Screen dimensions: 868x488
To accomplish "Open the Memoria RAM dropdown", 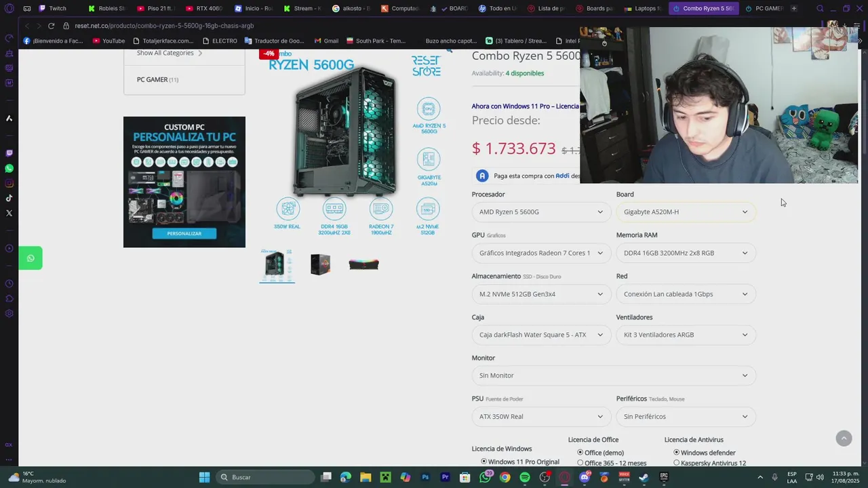I will coord(686,253).
